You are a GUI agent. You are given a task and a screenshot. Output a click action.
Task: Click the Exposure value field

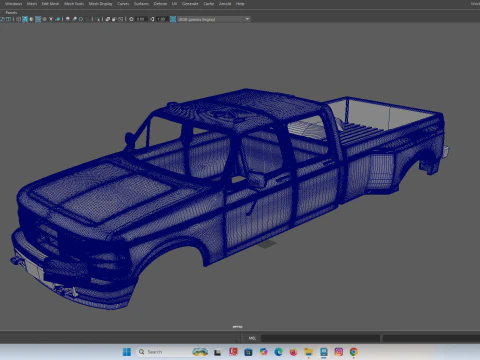[x=141, y=19]
